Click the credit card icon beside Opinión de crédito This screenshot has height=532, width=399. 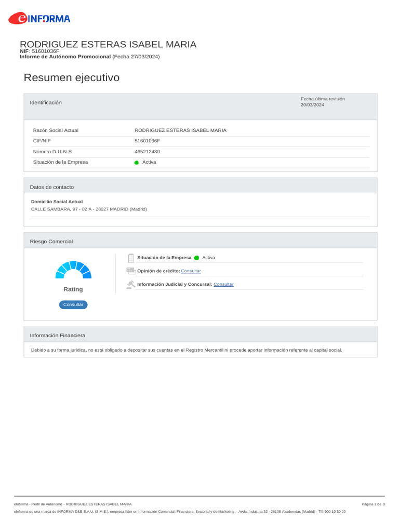point(130,271)
